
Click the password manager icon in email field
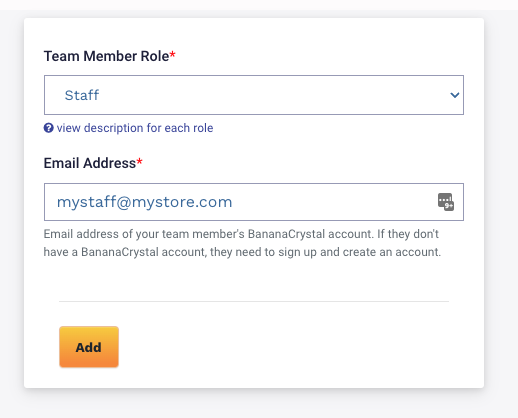click(x=446, y=202)
